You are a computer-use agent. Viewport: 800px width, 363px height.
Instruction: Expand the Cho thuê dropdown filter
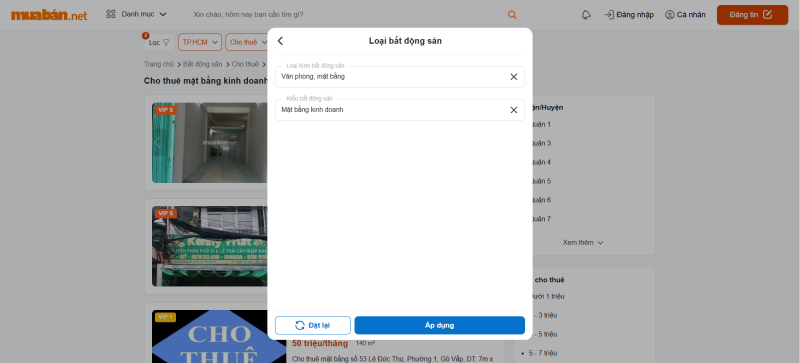tap(247, 42)
